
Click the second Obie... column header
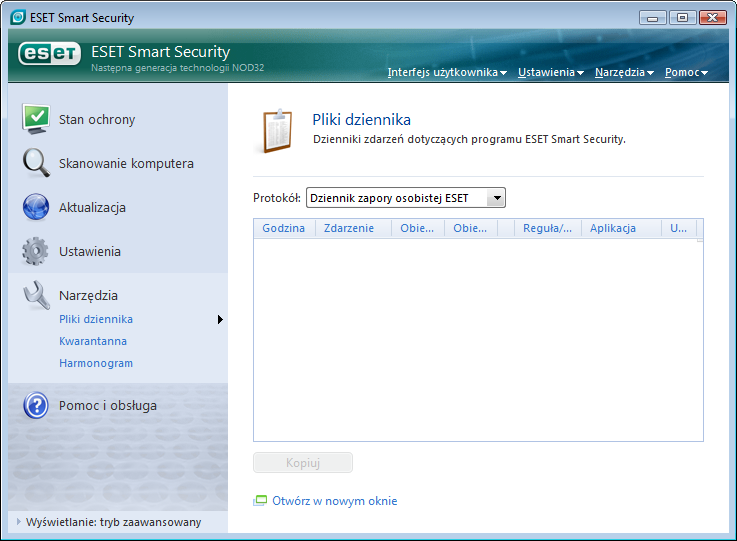(x=471, y=228)
